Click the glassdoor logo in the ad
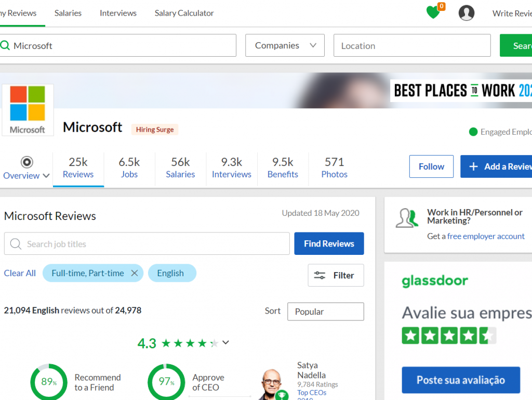Viewport: 532px width, 400px height. pyautogui.click(x=435, y=281)
